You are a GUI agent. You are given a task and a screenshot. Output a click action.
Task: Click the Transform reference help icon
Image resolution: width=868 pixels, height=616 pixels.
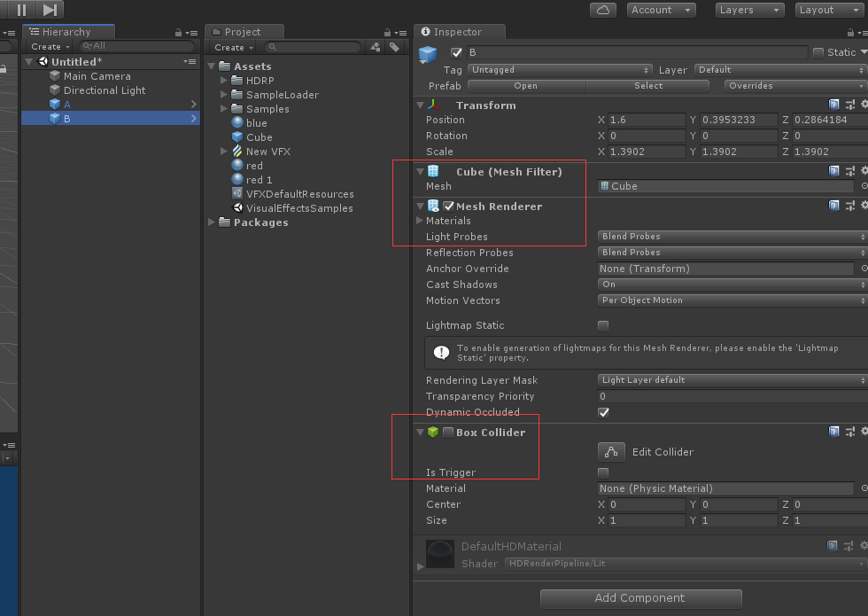tap(833, 104)
